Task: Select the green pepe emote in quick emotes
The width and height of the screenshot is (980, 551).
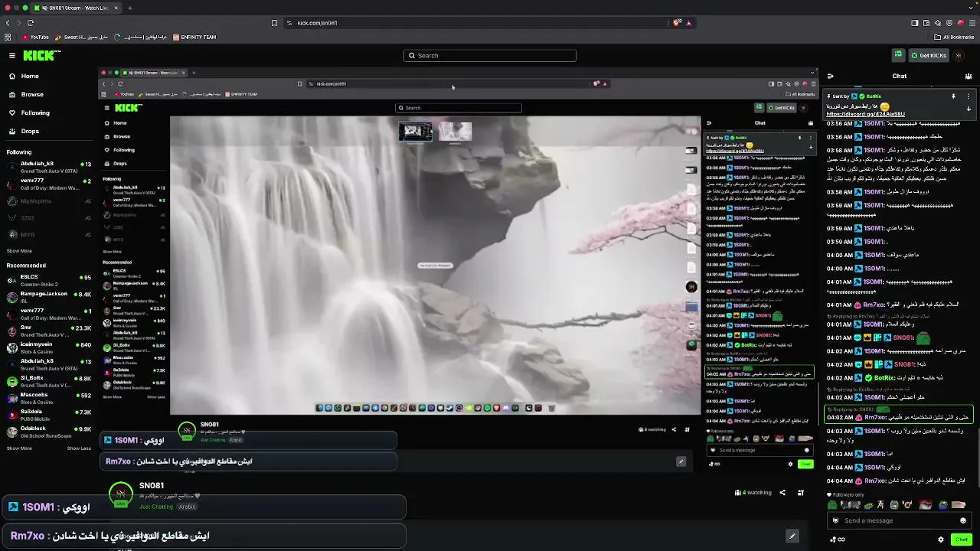Action: point(832,505)
